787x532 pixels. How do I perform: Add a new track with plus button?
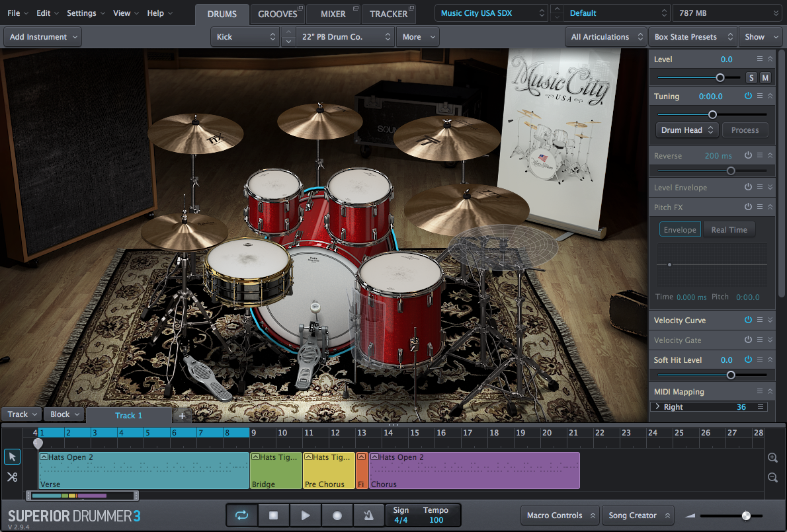pos(182,416)
